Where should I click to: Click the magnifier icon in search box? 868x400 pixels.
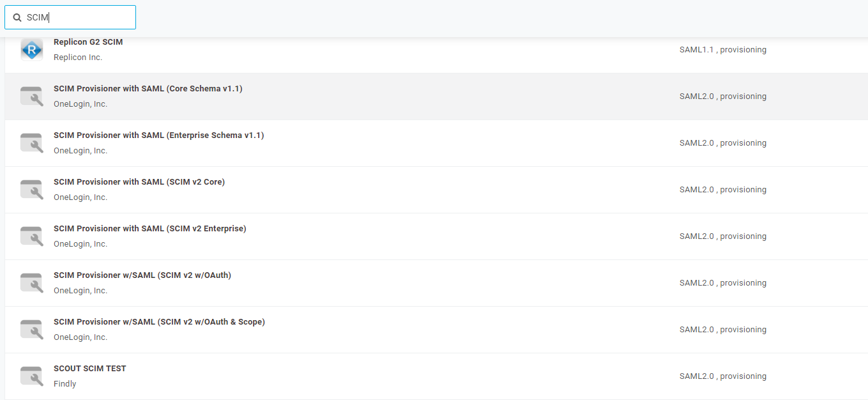pos(17,18)
